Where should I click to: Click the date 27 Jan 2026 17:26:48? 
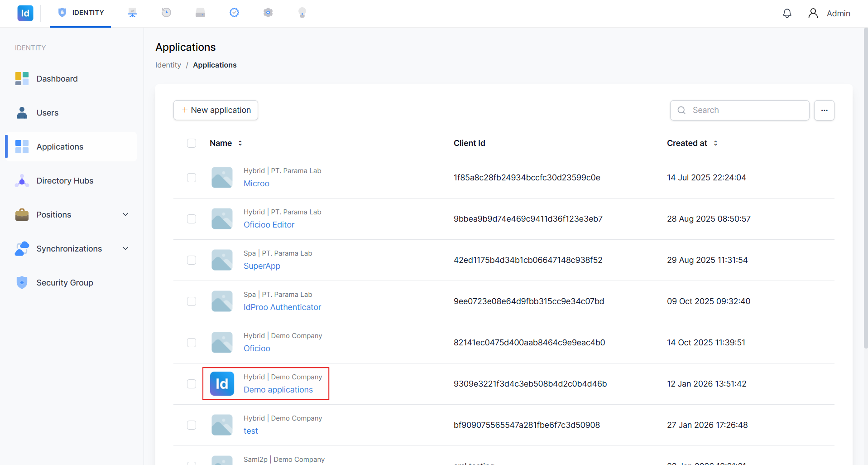[x=707, y=425]
